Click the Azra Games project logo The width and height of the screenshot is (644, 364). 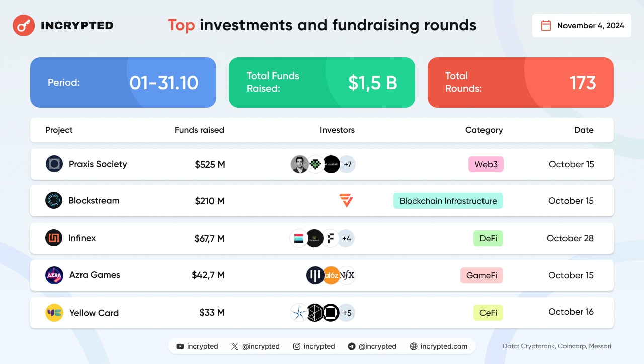pos(54,275)
